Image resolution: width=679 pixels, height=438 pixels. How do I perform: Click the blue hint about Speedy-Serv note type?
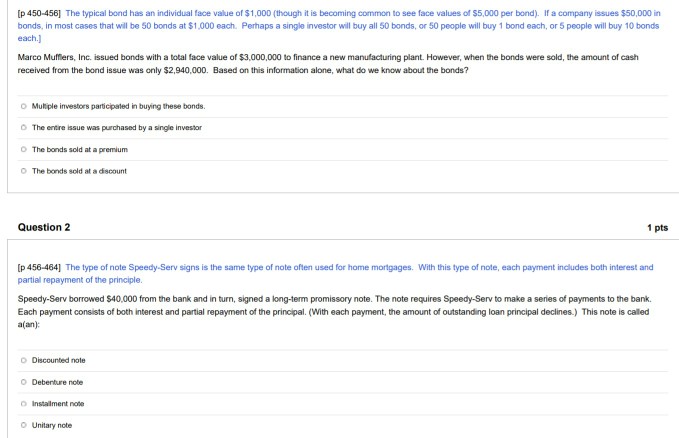(336, 273)
